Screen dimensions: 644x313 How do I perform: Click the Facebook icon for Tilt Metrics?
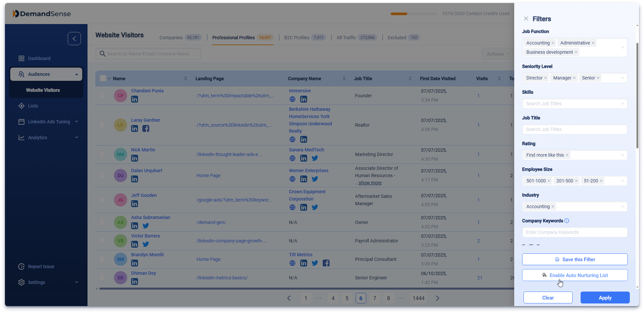pyautogui.click(x=326, y=263)
